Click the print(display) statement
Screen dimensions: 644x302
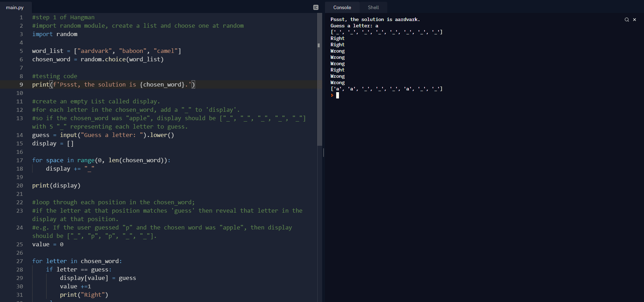tap(56, 185)
